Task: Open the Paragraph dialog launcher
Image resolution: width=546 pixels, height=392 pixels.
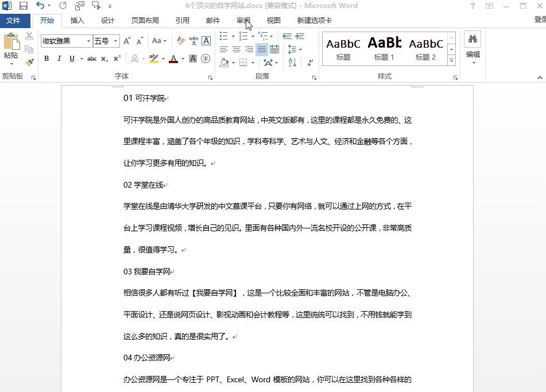Action: (314, 77)
